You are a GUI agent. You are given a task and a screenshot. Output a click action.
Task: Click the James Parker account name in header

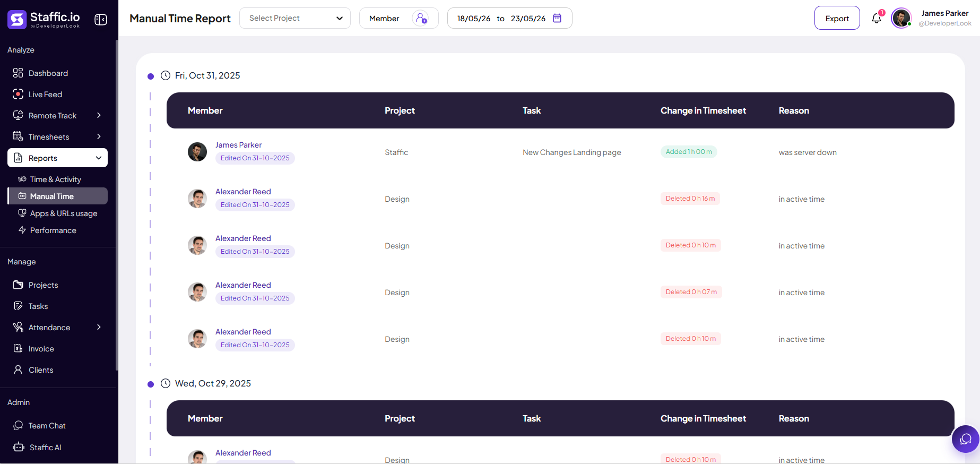tap(945, 13)
